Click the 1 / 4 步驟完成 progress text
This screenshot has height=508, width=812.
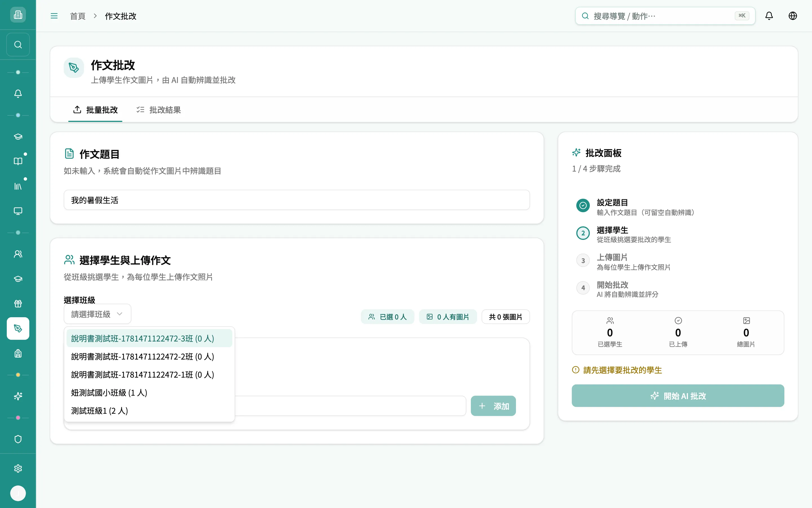pos(596,169)
